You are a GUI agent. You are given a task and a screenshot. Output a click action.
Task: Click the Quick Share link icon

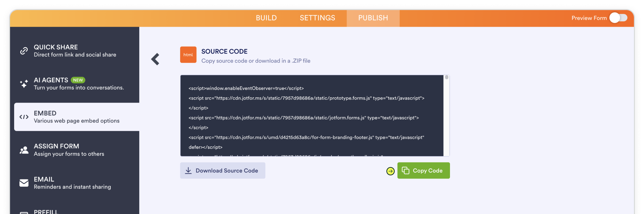coord(24,51)
